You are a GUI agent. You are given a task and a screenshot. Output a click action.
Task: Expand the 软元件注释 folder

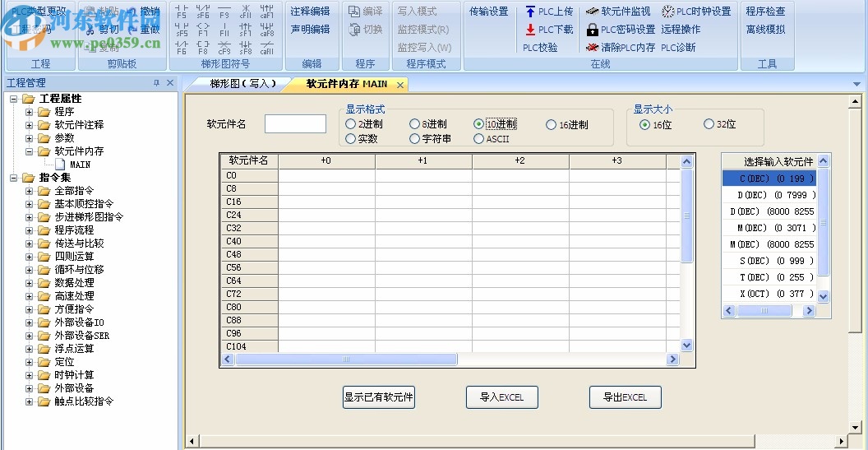click(30, 125)
